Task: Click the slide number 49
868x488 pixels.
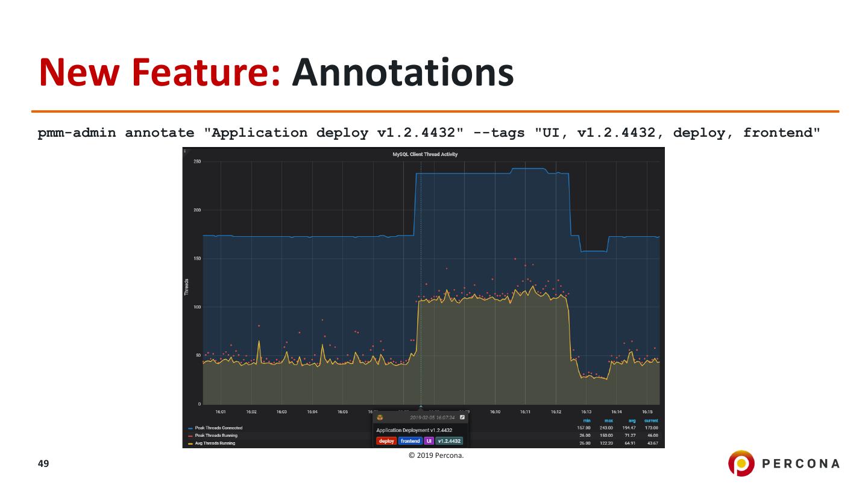Action: coord(43,463)
